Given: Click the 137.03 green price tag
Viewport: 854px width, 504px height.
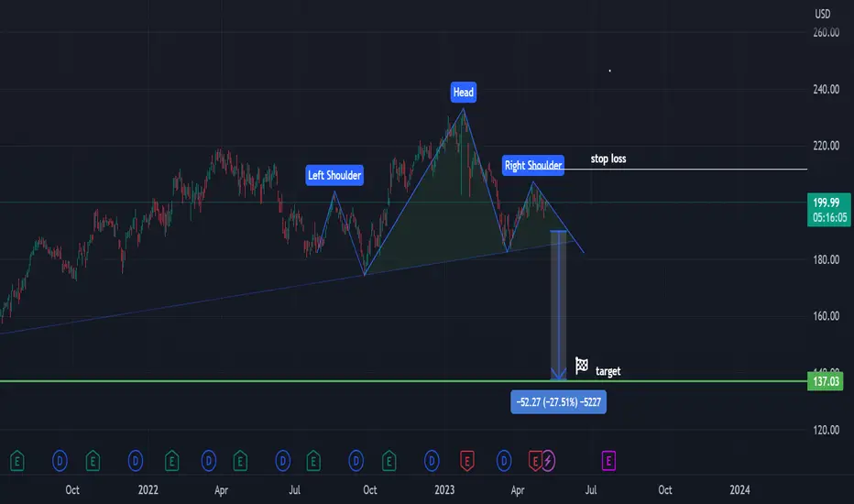Looking at the screenshot, I should click(x=825, y=381).
